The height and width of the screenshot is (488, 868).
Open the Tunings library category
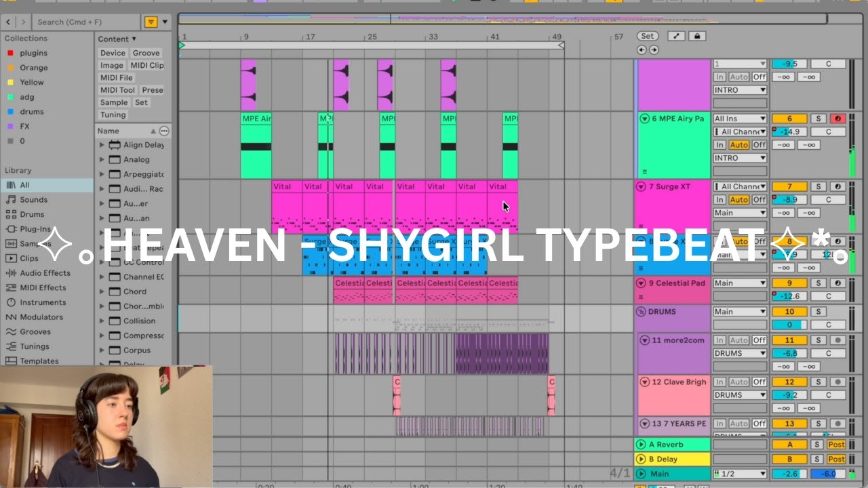pos(34,346)
